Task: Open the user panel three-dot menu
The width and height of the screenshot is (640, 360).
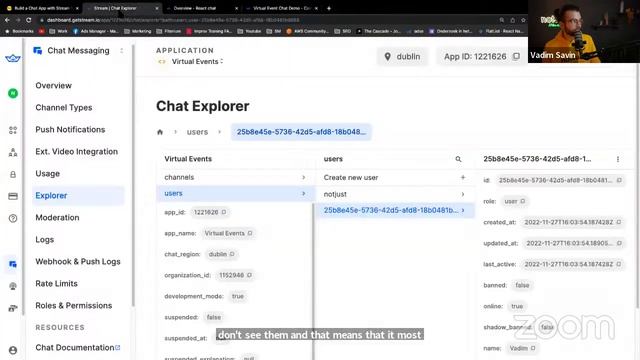Action: coord(618,159)
